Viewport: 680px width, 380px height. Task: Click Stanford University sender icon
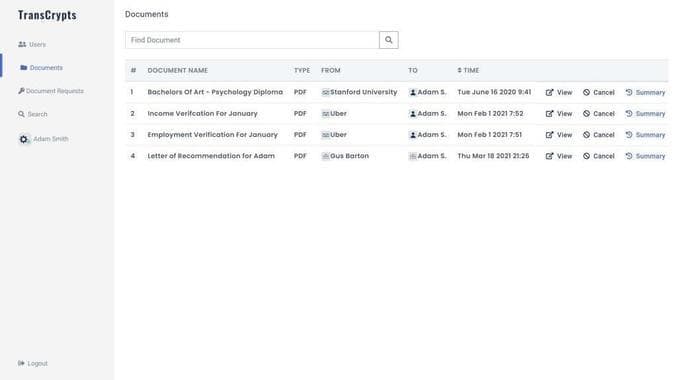point(325,92)
